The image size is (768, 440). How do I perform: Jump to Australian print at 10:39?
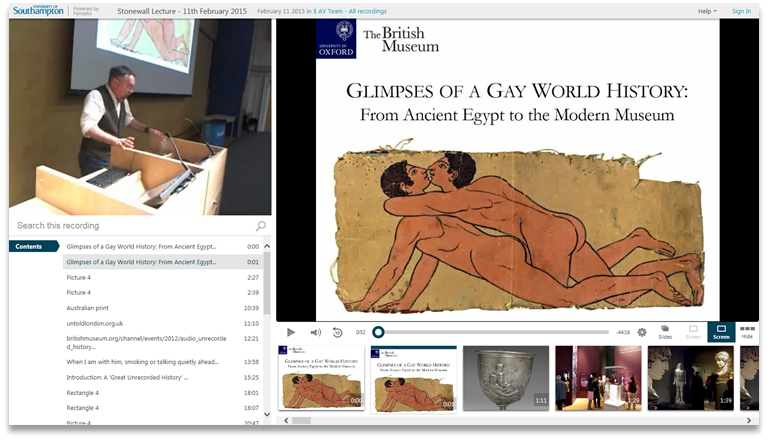(163, 308)
